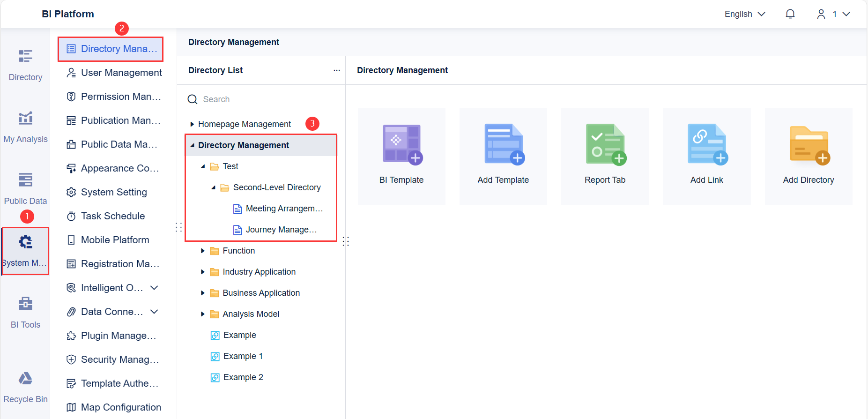Expand the Analysis Model folder arrow
This screenshot has height=419, width=868.
[203, 314]
